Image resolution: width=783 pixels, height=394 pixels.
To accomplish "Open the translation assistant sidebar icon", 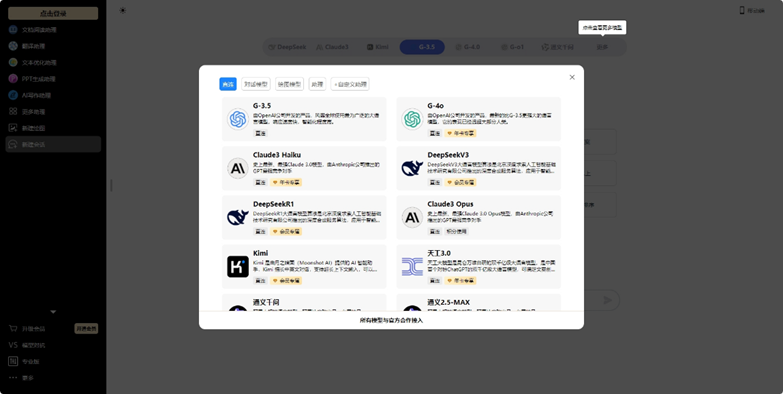I will (13, 46).
